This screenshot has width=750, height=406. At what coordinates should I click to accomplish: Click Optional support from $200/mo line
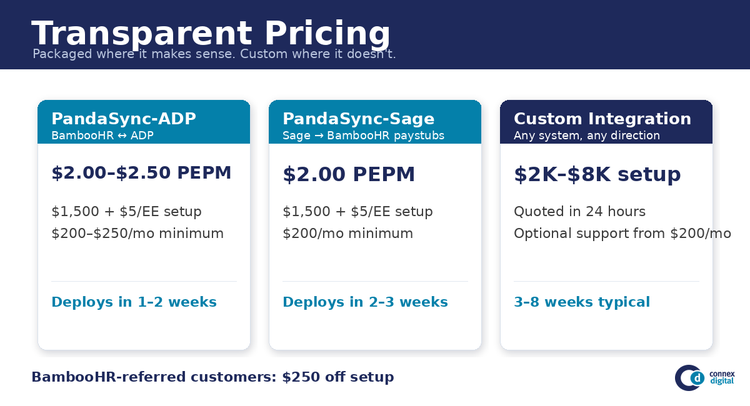(x=622, y=233)
